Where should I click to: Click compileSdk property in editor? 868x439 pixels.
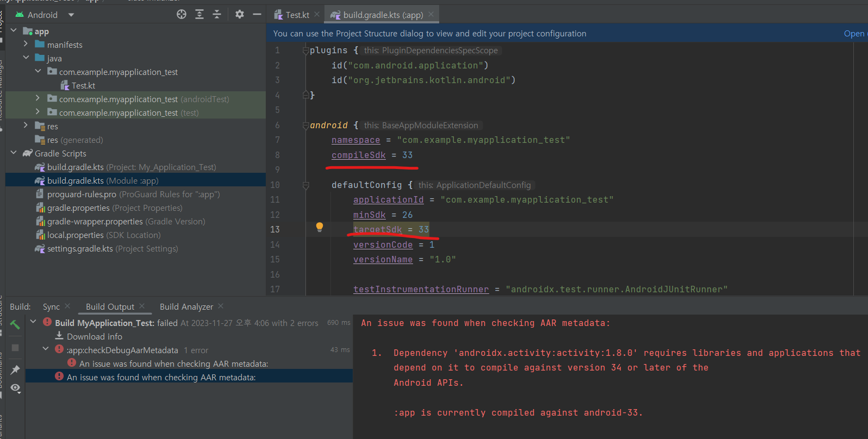pyautogui.click(x=359, y=155)
